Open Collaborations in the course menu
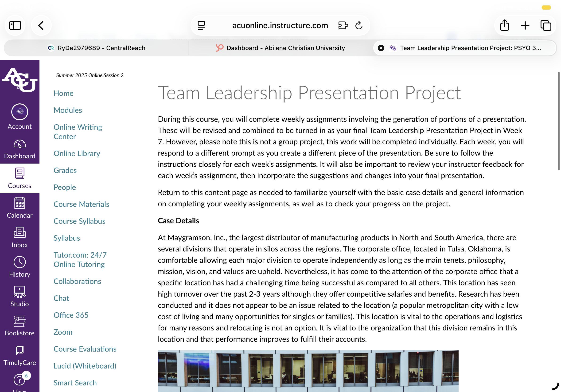Viewport: 561px width, 392px height. pyautogui.click(x=77, y=281)
